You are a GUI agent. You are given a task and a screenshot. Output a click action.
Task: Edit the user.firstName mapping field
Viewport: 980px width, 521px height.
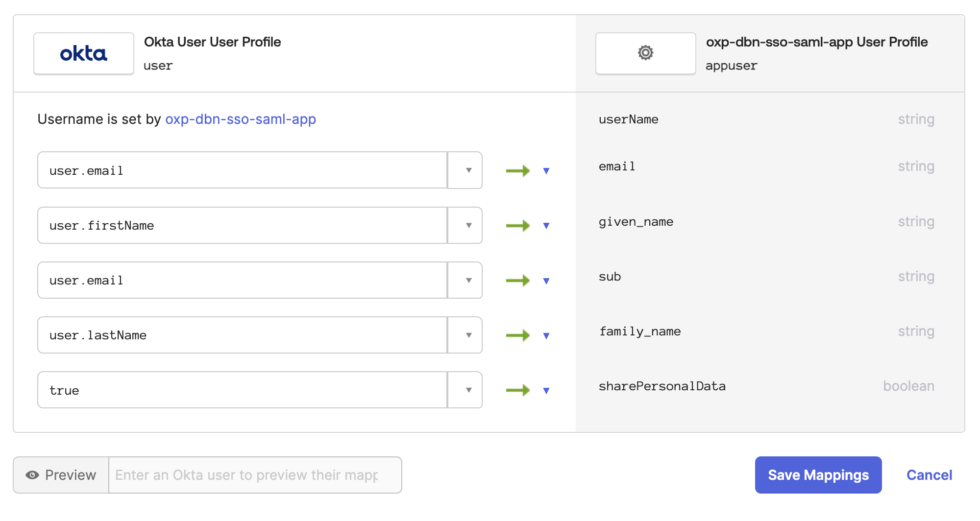pyautogui.click(x=243, y=225)
